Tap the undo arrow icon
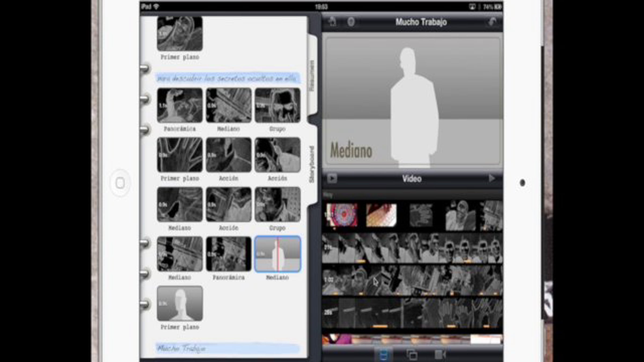Image resolution: width=644 pixels, height=362 pixels. coord(492,22)
